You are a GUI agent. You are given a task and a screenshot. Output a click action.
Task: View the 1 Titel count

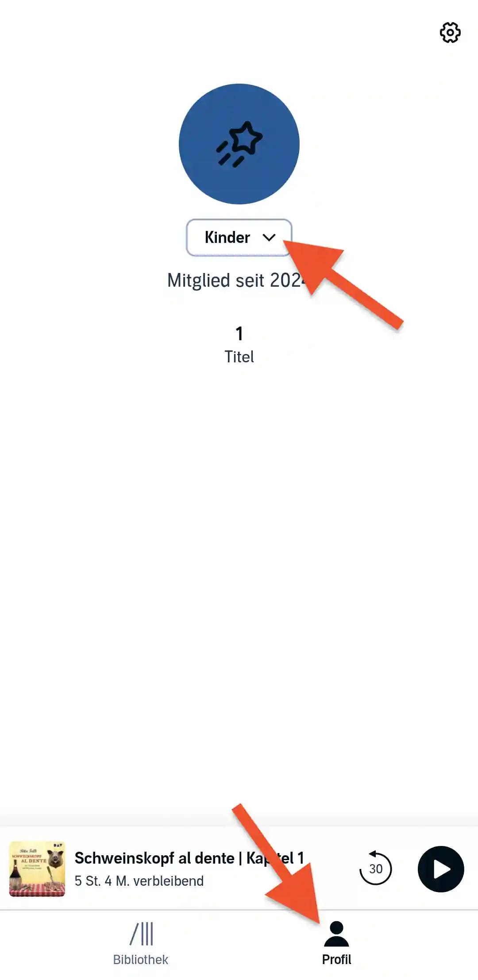coord(239,345)
